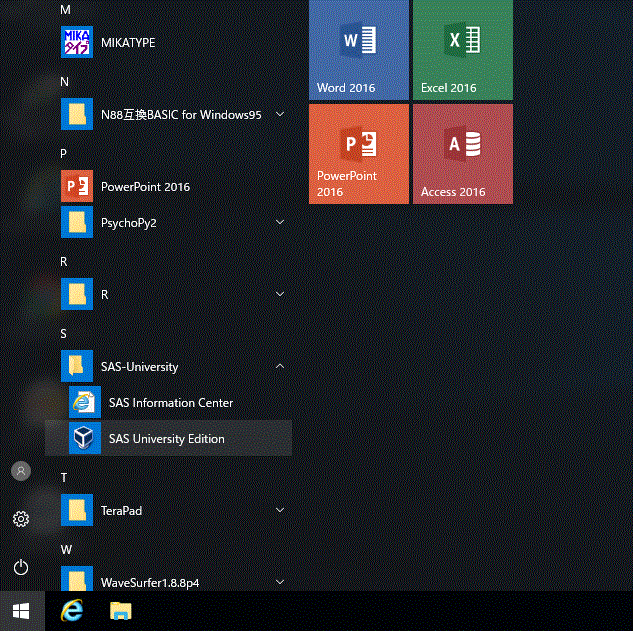Expand the PsychoPy2 folder chevron
The image size is (633, 631).
[280, 222]
